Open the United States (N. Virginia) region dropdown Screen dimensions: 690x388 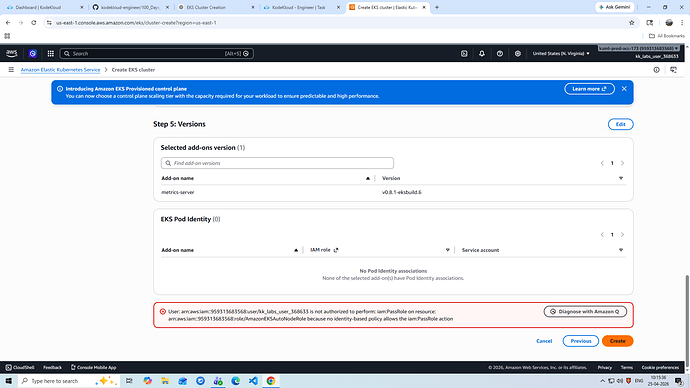[561, 53]
